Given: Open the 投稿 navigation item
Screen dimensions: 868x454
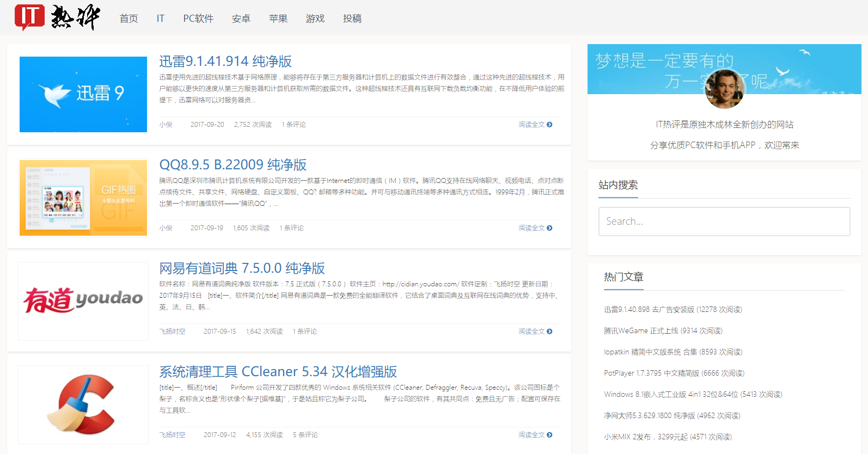Looking at the screenshot, I should 352,19.
